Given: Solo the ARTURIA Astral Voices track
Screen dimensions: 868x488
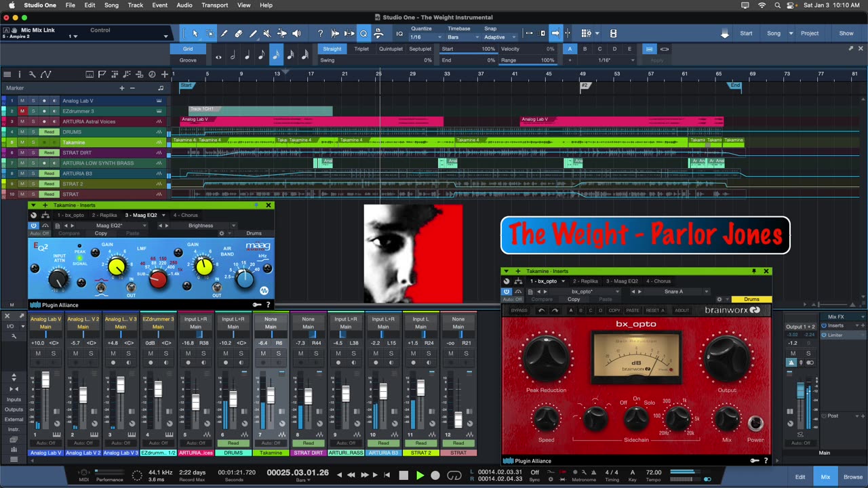Looking at the screenshot, I should pyautogui.click(x=33, y=122).
